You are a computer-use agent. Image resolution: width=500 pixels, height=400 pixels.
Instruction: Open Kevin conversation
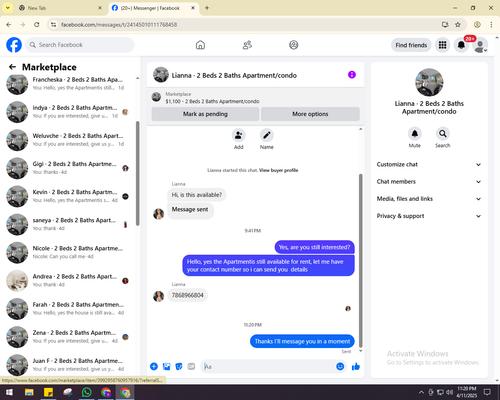point(68,196)
